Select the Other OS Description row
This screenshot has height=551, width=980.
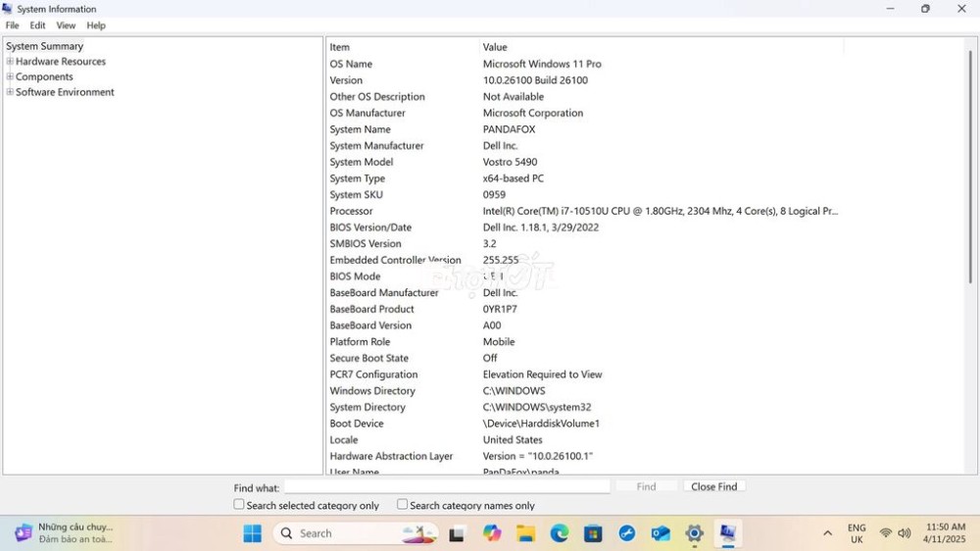377,96
